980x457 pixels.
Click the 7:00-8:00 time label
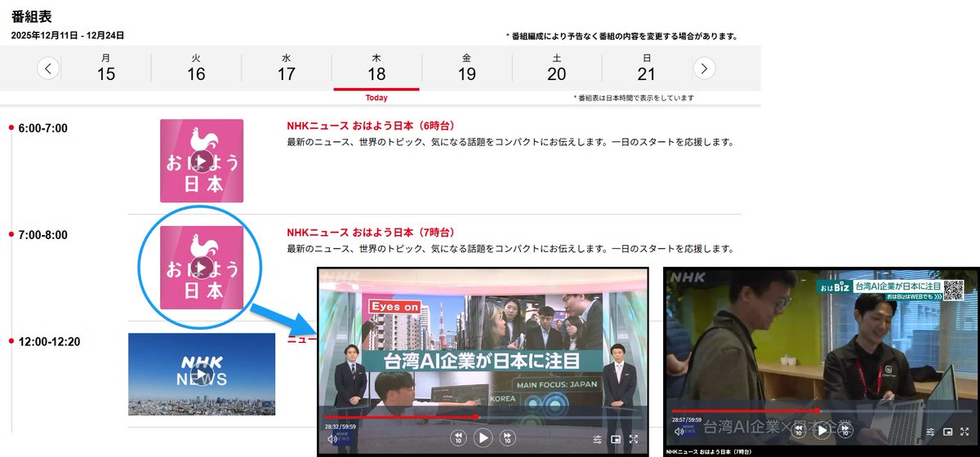42,235
